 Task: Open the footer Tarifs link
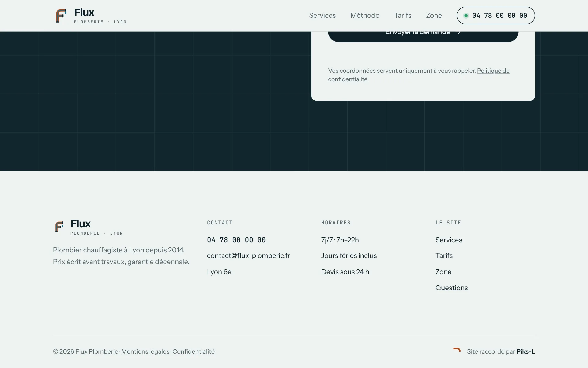pyautogui.click(x=444, y=255)
